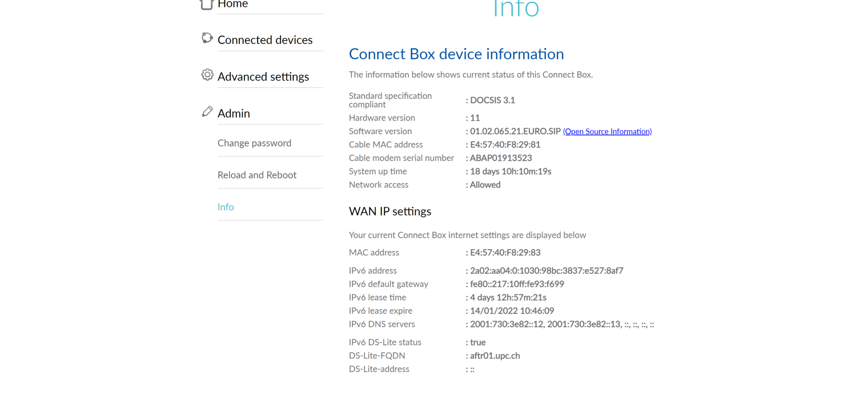This screenshot has height=409, width=868.
Task: Click the Advanced settings gear icon
Action: pos(207,75)
